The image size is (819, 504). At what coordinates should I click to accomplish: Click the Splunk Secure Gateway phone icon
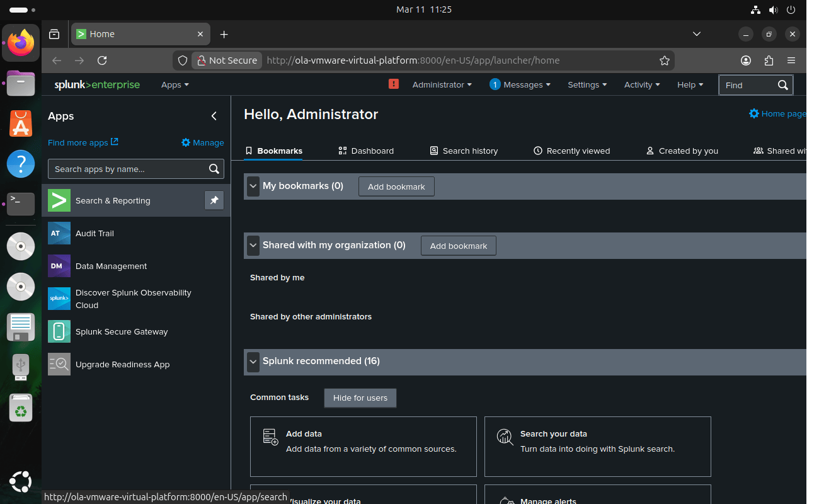pos(59,331)
